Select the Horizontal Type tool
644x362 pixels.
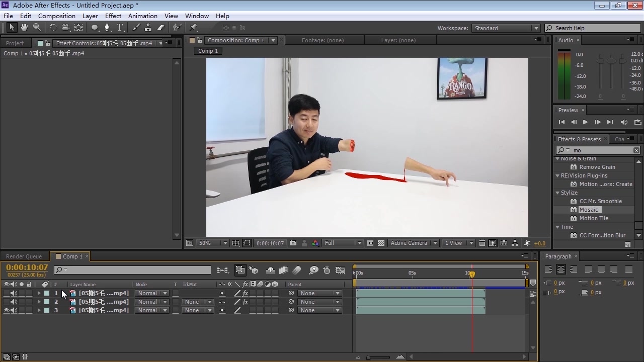[120, 28]
